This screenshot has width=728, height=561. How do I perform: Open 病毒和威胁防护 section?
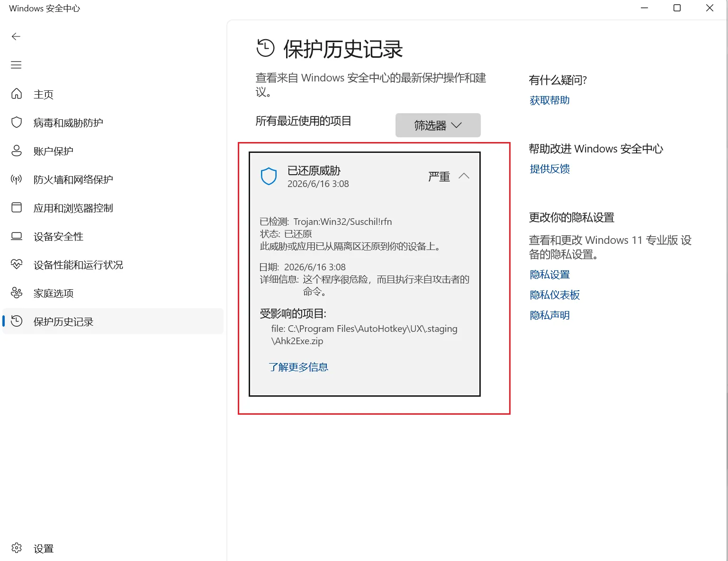coord(113,123)
